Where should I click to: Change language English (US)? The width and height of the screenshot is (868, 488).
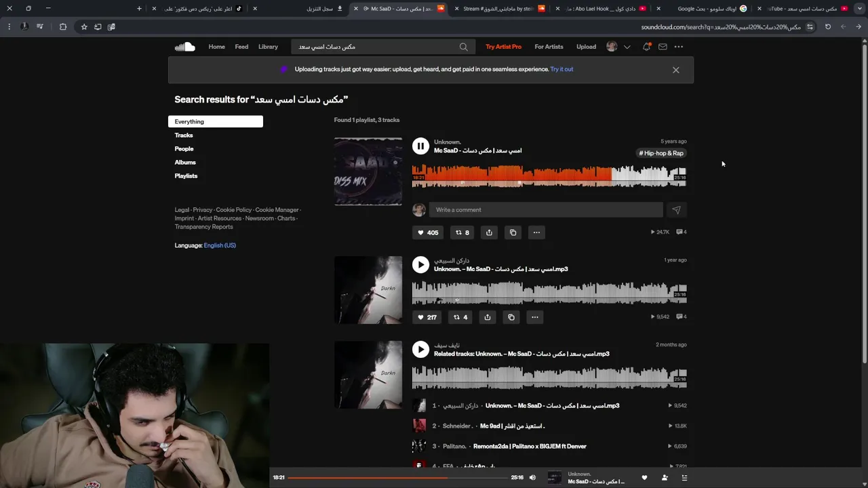point(220,245)
